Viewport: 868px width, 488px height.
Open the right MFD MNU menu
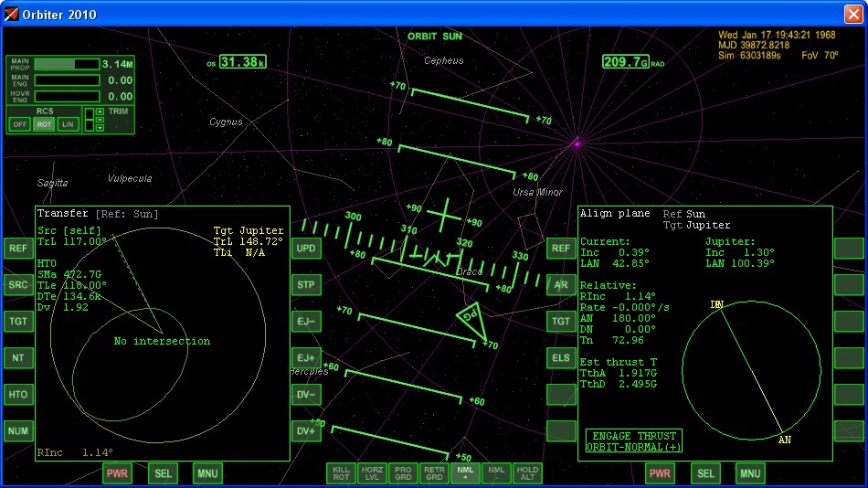click(750, 473)
